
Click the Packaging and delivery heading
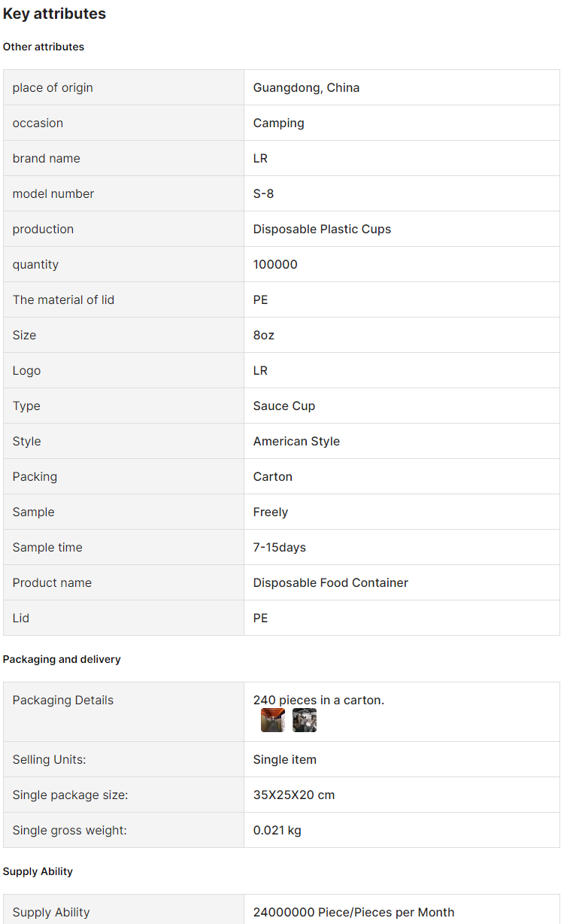[62, 659]
